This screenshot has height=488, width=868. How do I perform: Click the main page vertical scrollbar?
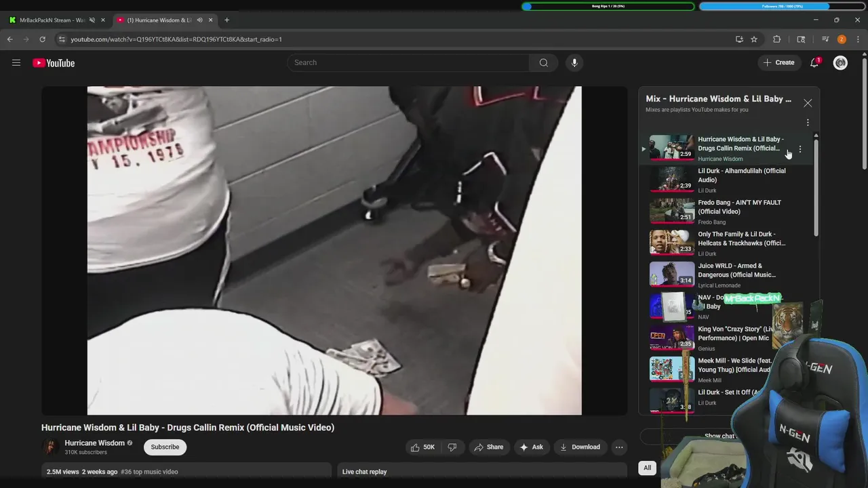(864, 115)
